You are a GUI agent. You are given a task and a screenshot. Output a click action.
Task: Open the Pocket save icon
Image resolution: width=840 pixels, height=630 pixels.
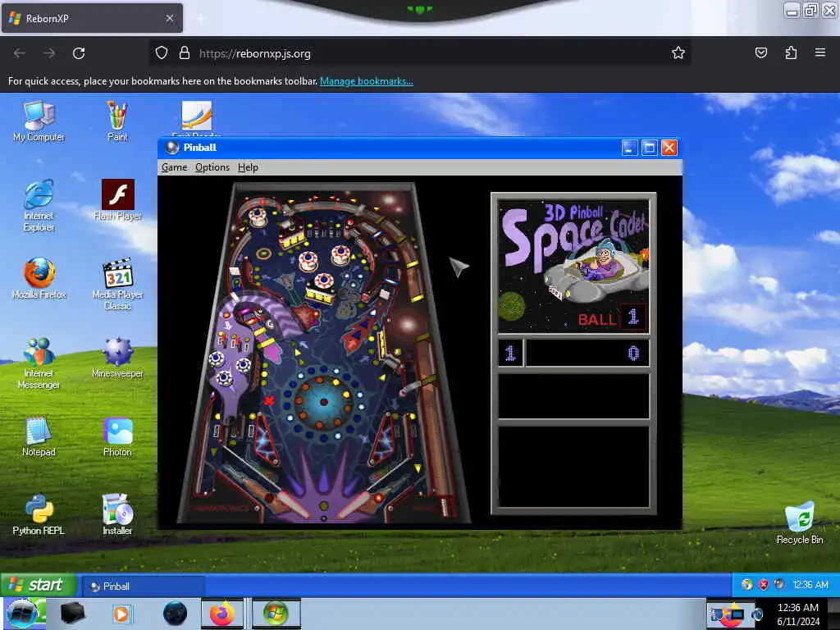coord(760,52)
